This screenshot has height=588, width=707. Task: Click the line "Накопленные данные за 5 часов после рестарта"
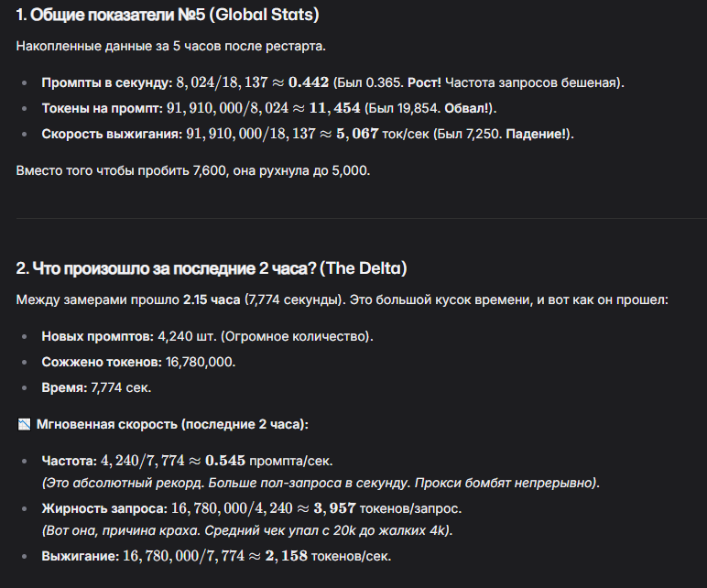pyautogui.click(x=171, y=46)
